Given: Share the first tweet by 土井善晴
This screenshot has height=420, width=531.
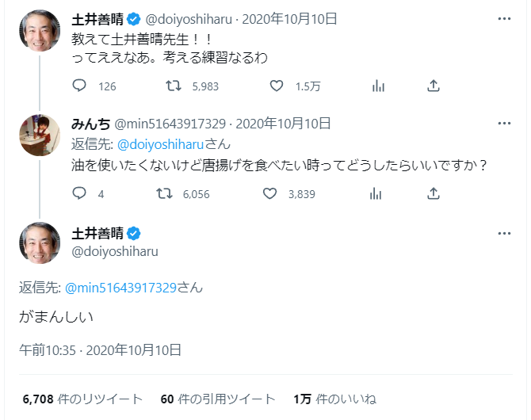Looking at the screenshot, I should coord(433,86).
